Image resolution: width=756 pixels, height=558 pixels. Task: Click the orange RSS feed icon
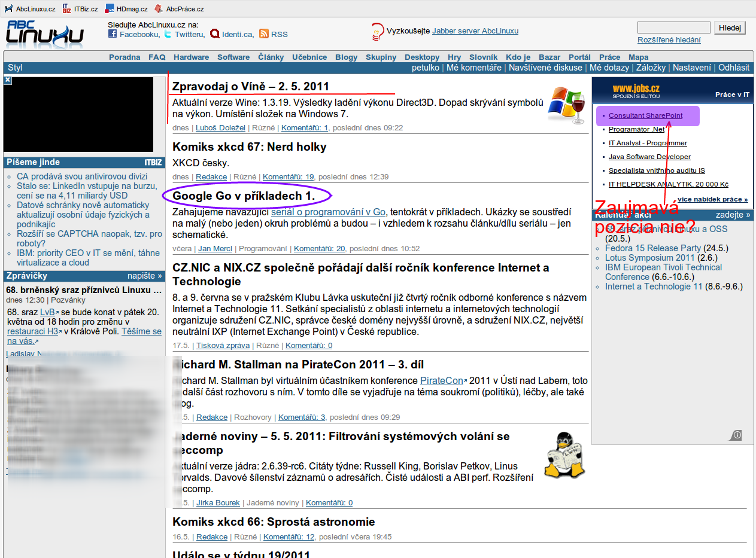(x=263, y=34)
